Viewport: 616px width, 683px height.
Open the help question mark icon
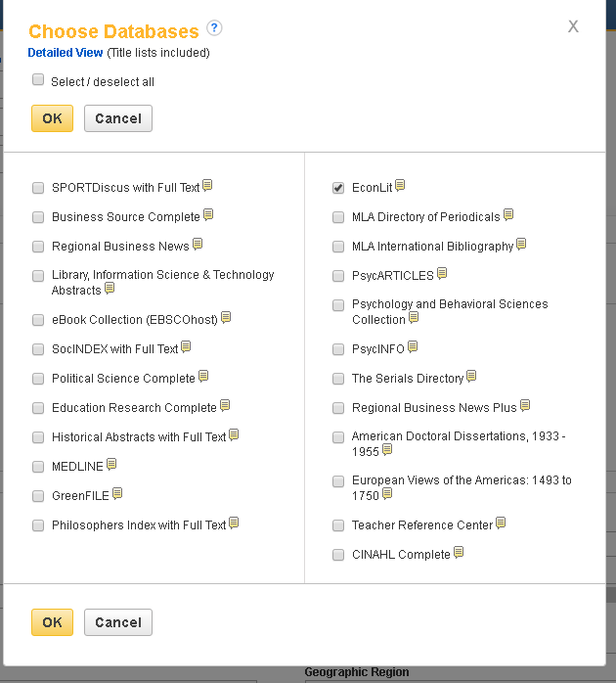tap(214, 28)
